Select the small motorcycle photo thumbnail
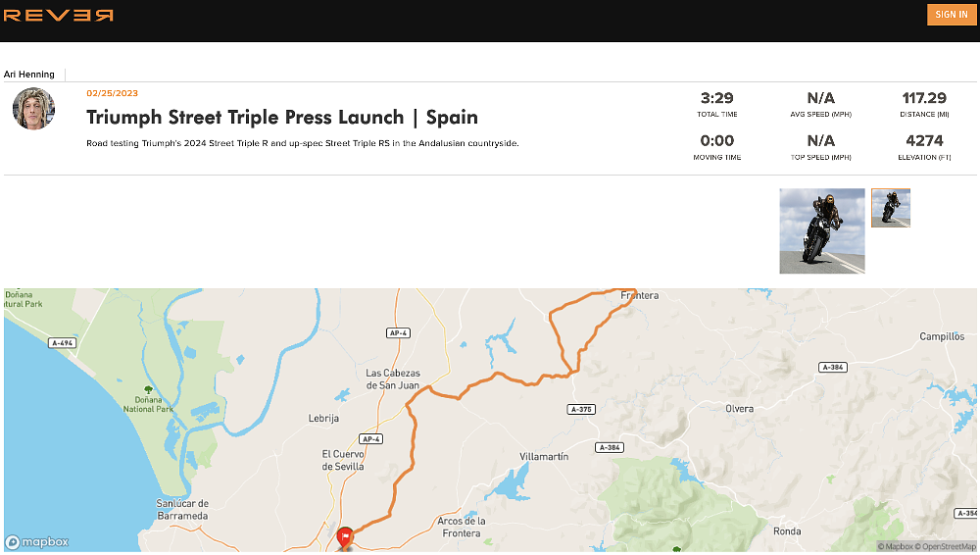This screenshot has height=555, width=980. coord(891,208)
